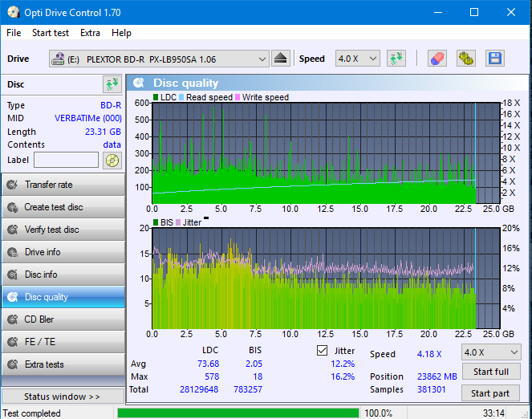Screen dimensions: 532x419
Task: Click the 'VERBATIMe (000)' MID value
Action: [88, 118]
